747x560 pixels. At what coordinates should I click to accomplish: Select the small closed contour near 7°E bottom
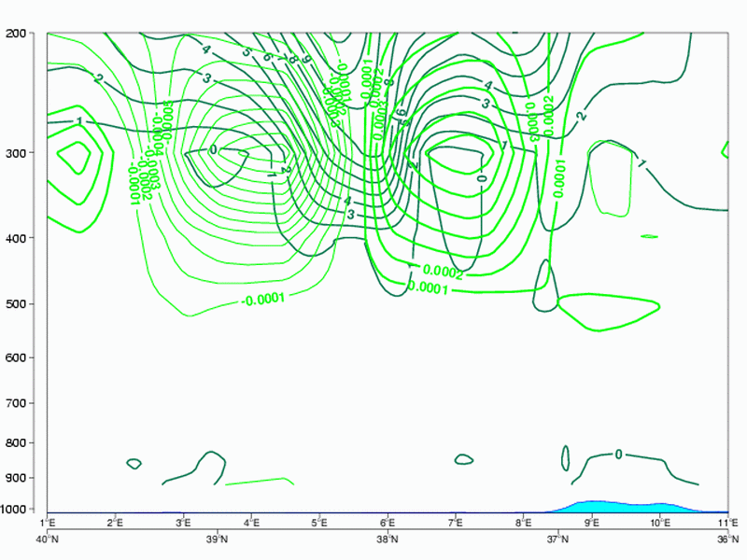click(x=463, y=459)
